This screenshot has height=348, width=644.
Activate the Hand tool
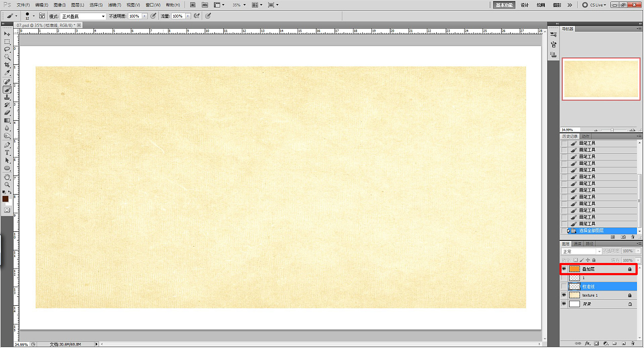tap(7, 177)
